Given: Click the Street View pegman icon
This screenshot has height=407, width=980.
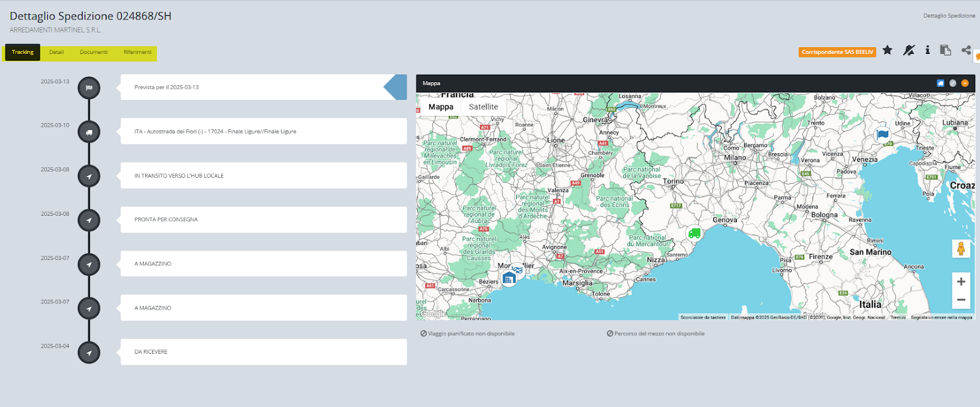Looking at the screenshot, I should point(960,249).
